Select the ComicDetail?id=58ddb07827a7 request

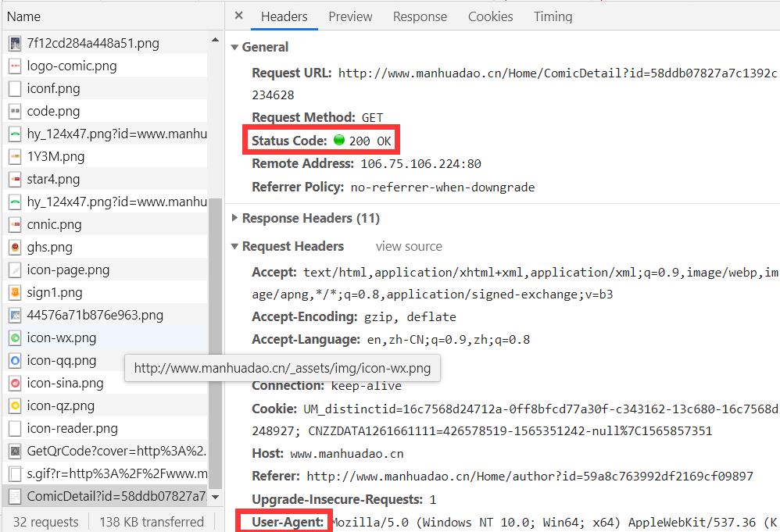[105, 496]
